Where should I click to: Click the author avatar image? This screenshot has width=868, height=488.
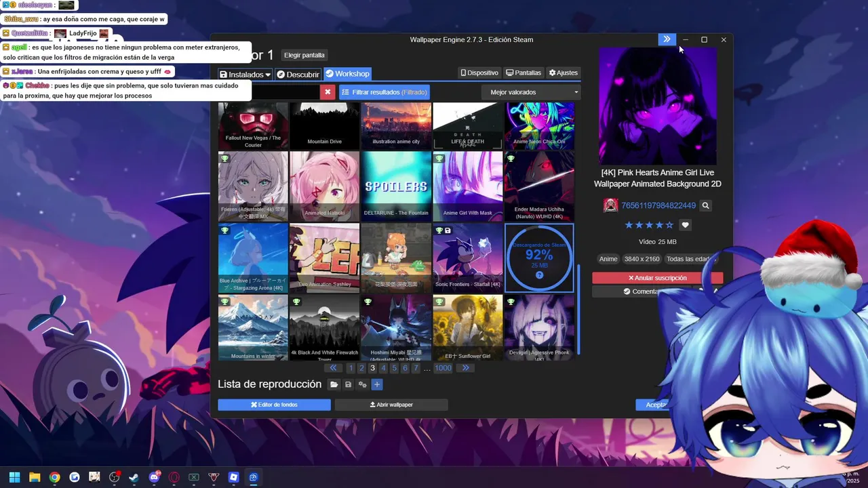[610, 205]
